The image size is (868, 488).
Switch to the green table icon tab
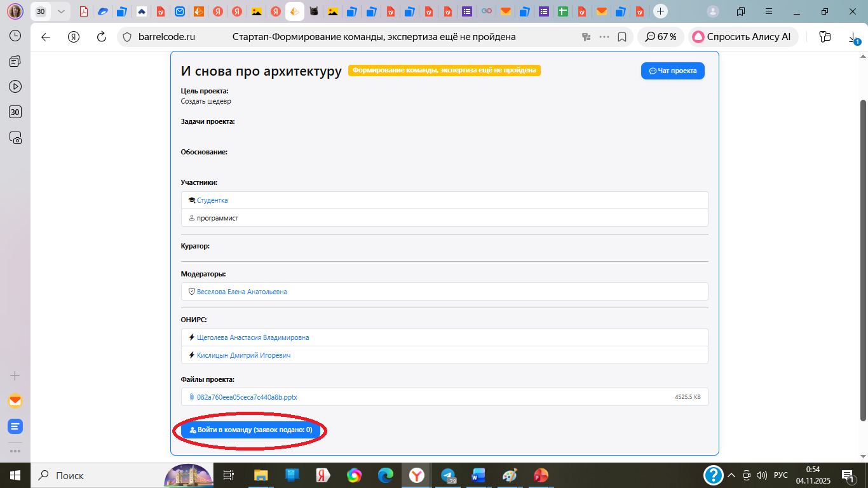pyautogui.click(x=562, y=11)
